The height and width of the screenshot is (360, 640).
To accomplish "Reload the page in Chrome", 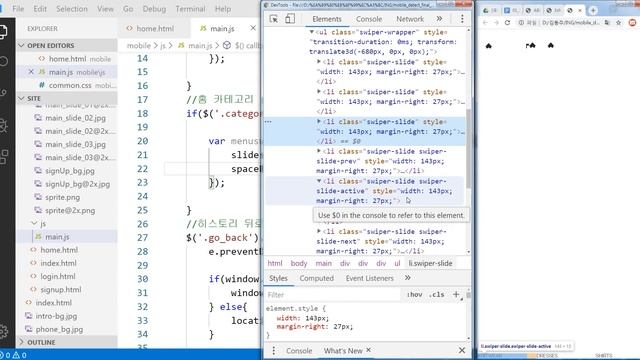I will click(x=507, y=23).
